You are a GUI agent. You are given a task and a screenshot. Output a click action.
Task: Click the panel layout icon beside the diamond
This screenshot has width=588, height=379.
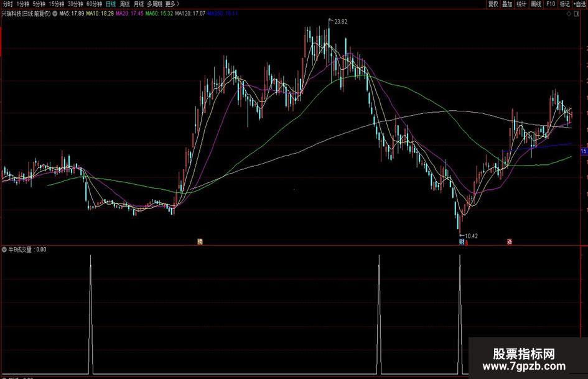click(x=576, y=14)
